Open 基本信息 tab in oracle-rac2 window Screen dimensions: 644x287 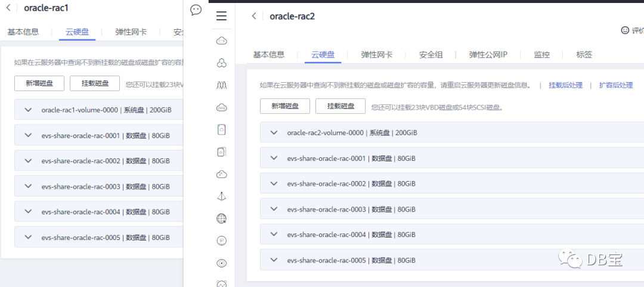pyautogui.click(x=268, y=55)
